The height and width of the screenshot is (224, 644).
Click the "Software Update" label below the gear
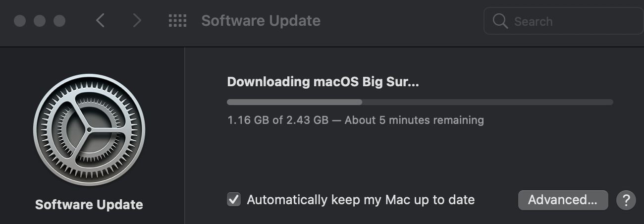89,205
